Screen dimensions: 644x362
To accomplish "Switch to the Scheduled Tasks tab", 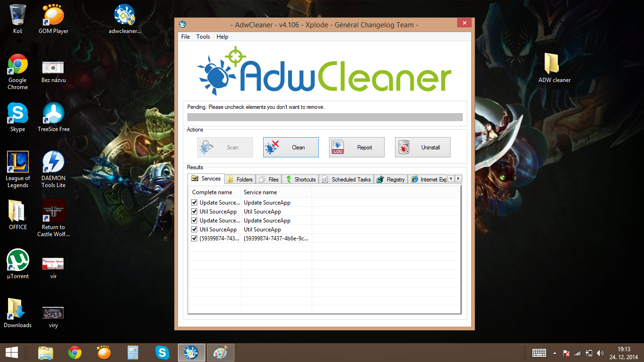I will (346, 180).
